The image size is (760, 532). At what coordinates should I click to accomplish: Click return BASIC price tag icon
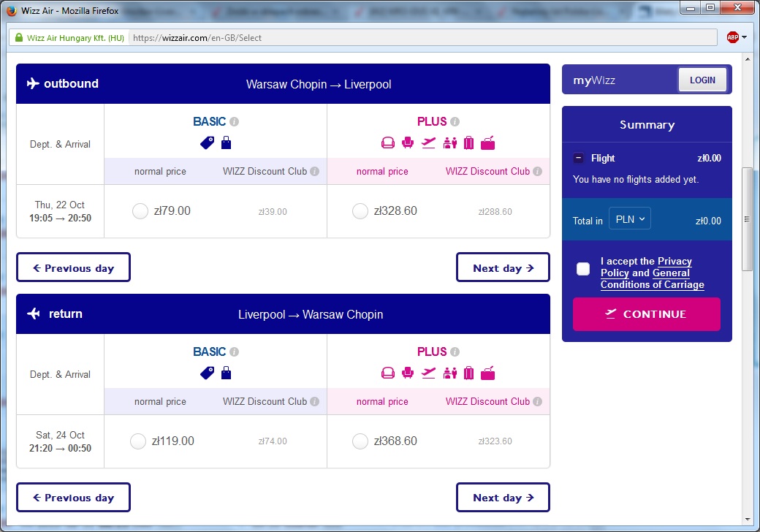click(x=207, y=373)
